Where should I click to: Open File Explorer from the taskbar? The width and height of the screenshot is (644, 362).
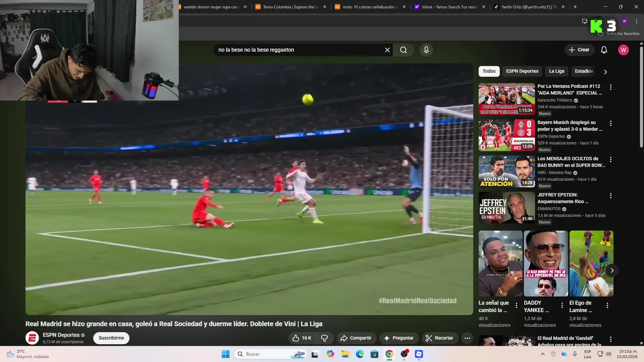[x=345, y=354]
